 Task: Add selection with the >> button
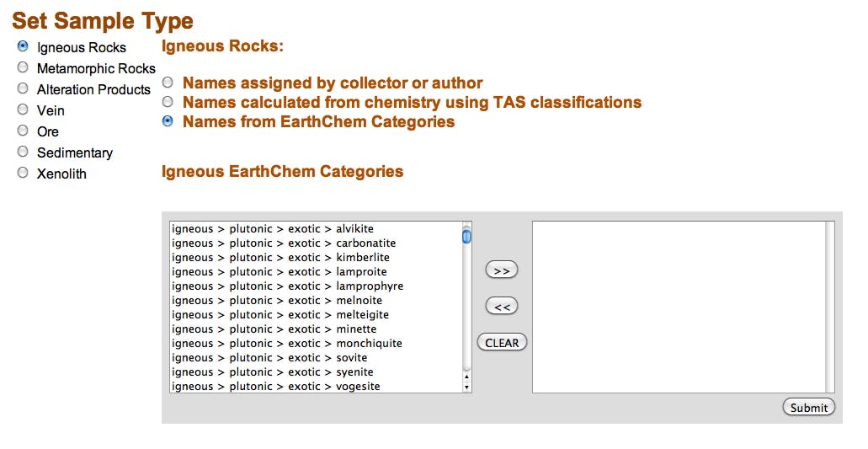[x=502, y=270]
